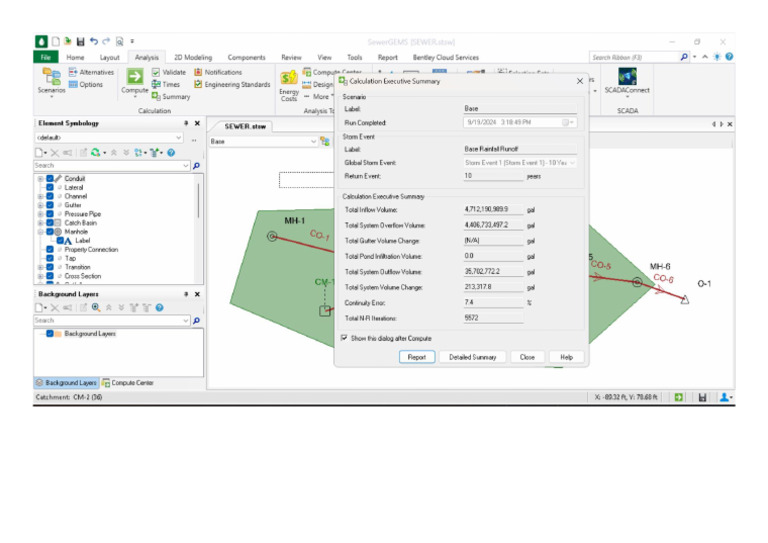Click the Detailed Summary button
768x543 pixels.
[473, 357]
